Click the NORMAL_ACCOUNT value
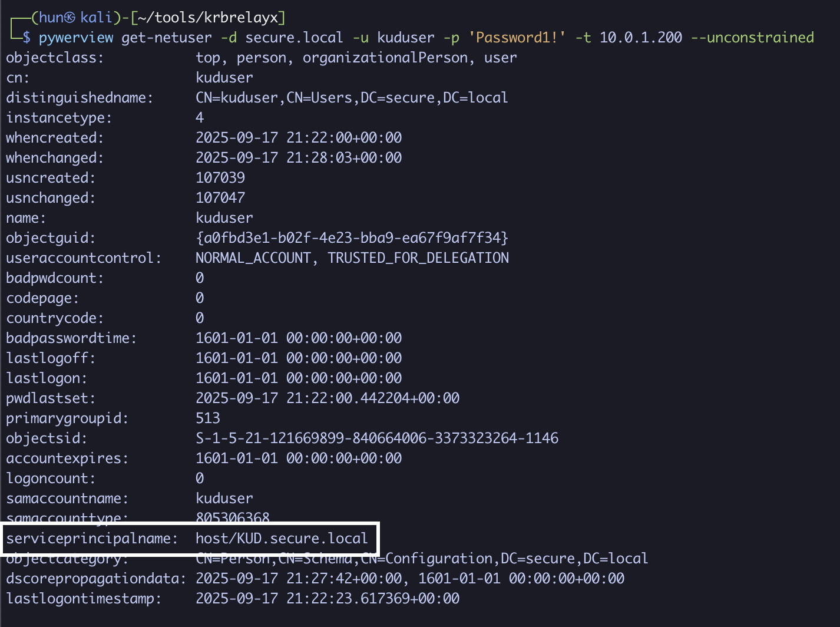This screenshot has width=840, height=627. pyautogui.click(x=253, y=258)
